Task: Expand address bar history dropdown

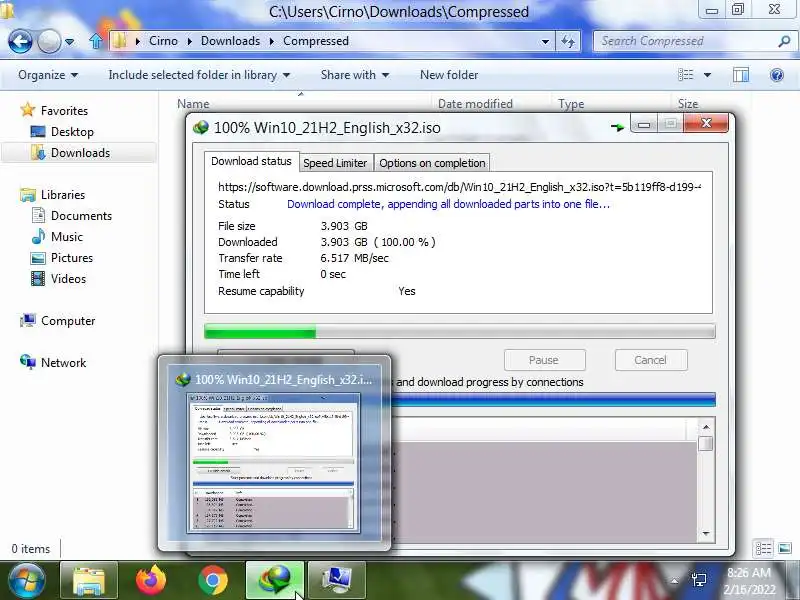Action: tap(545, 41)
